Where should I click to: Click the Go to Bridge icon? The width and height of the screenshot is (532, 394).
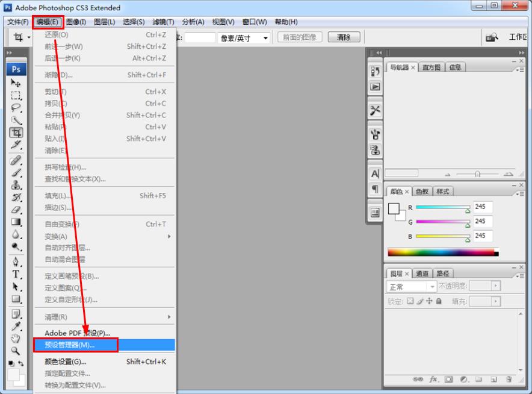(x=492, y=37)
